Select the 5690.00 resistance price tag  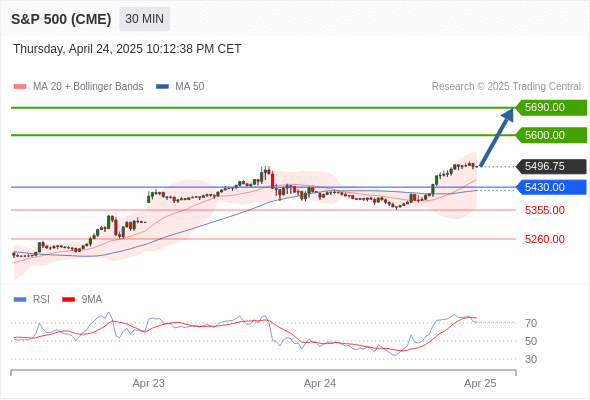pyautogui.click(x=551, y=107)
